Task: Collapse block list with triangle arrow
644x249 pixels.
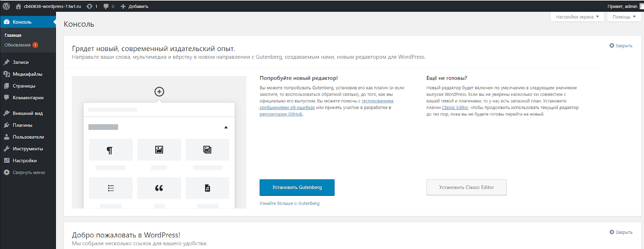Action: 226,127
